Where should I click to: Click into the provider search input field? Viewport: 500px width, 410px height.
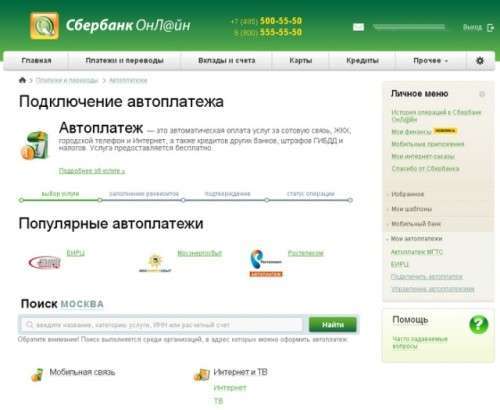(x=162, y=324)
